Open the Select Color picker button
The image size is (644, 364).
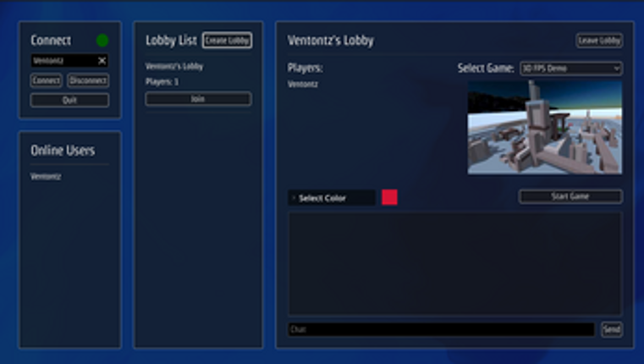(332, 198)
